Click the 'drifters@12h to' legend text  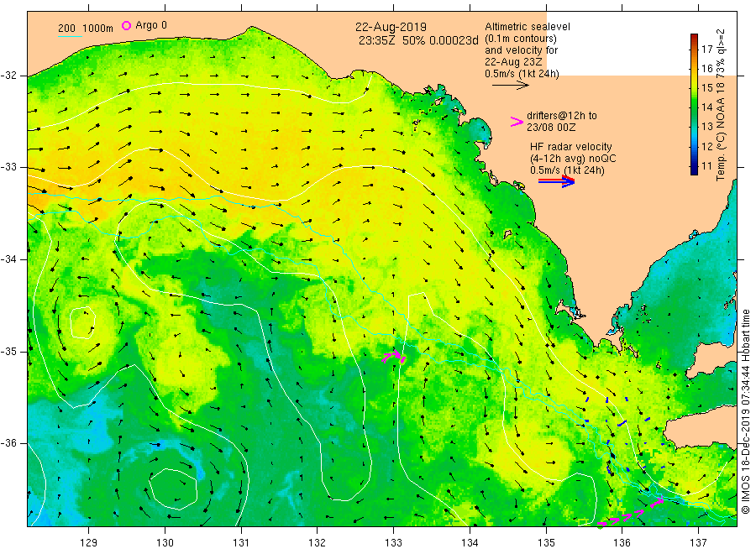click(x=561, y=116)
